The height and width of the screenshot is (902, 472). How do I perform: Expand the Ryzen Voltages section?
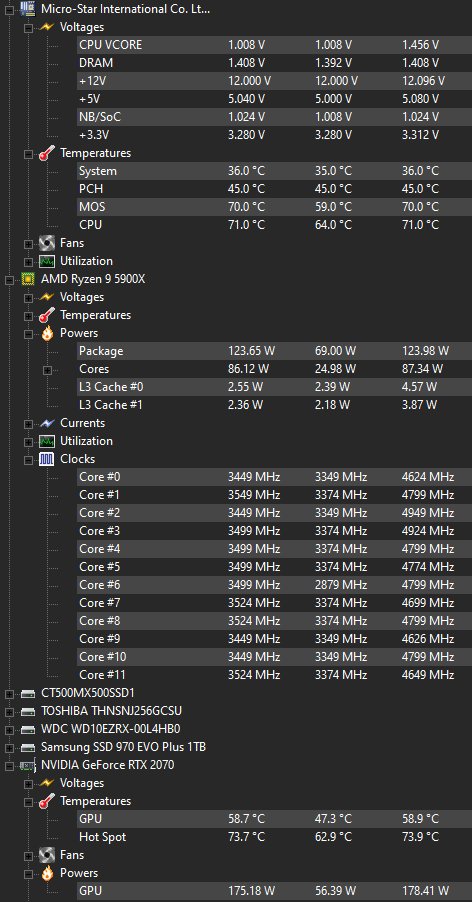pos(28,297)
